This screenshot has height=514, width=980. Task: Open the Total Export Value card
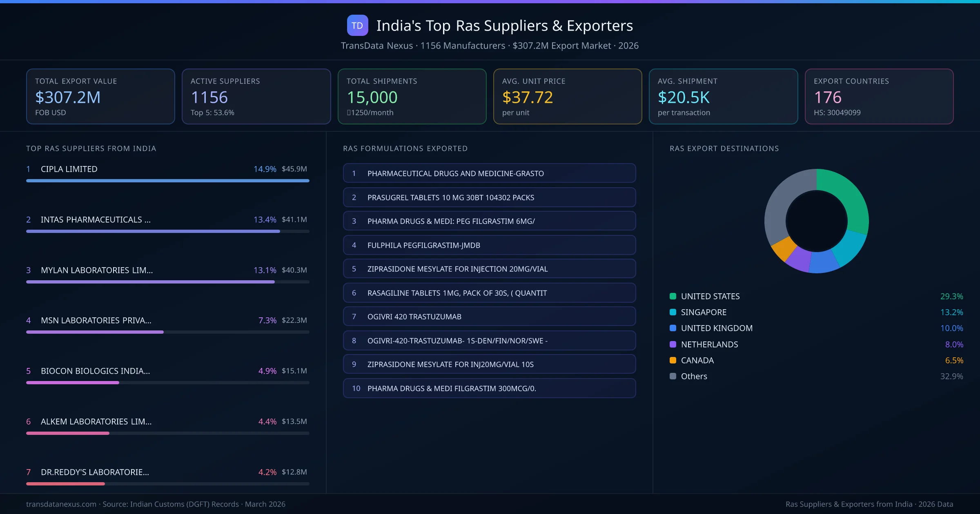100,96
